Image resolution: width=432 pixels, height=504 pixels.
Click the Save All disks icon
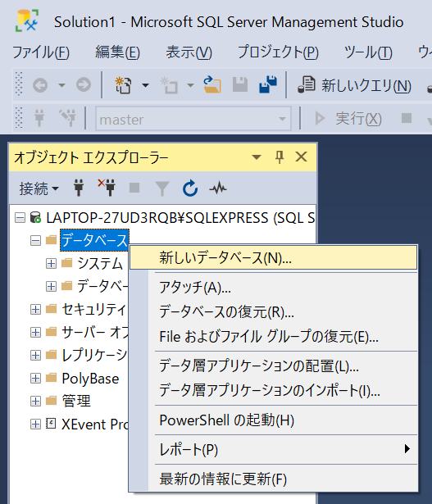pos(268,85)
